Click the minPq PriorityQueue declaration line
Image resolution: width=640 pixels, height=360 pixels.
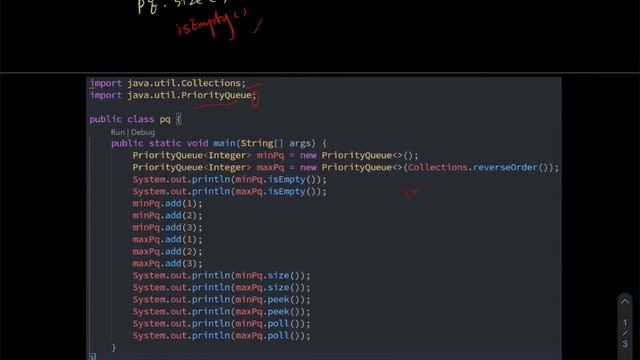point(275,156)
